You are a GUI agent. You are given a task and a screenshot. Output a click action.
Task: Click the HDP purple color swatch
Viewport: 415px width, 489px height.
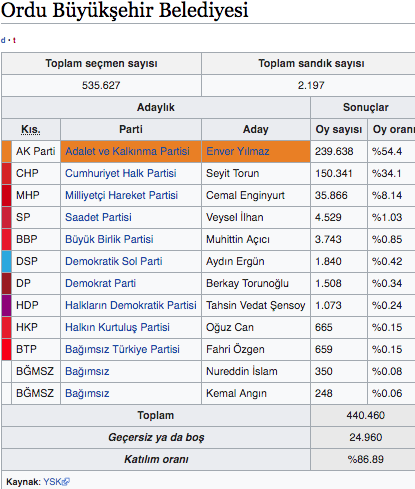pos(7,305)
